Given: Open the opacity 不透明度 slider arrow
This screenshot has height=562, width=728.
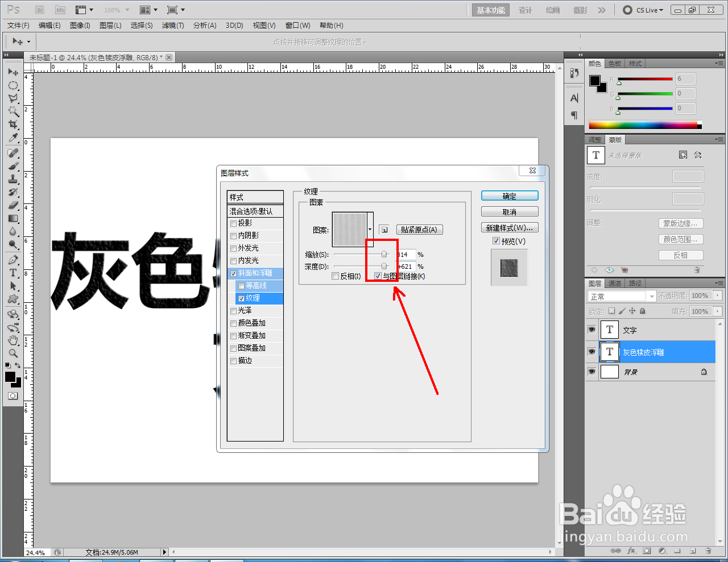Looking at the screenshot, I should tap(718, 295).
